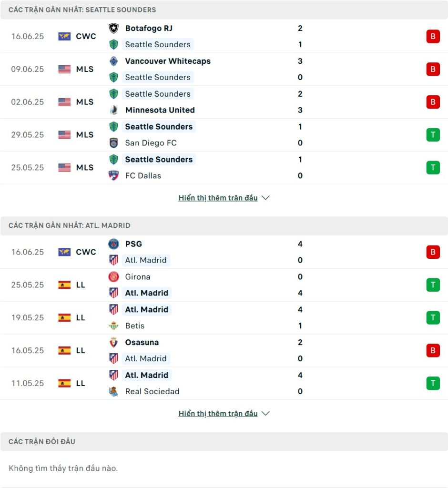The width and height of the screenshot is (448, 488).
Task: Expand more Atl. Madrid matches chevron
Action: click(x=265, y=413)
